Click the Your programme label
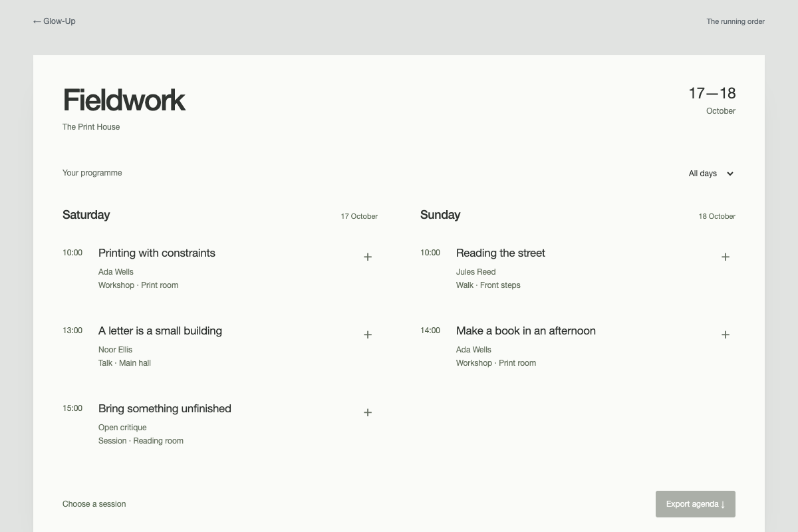Image resolution: width=798 pixels, height=532 pixels. click(92, 173)
